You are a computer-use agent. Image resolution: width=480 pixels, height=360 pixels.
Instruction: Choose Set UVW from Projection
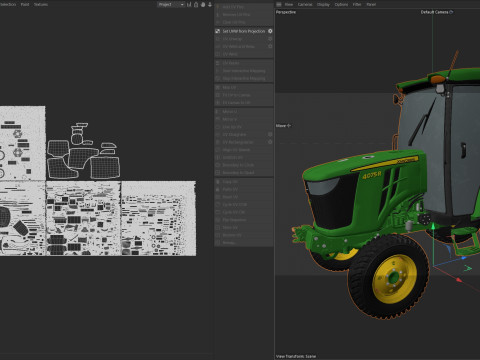coord(244,31)
